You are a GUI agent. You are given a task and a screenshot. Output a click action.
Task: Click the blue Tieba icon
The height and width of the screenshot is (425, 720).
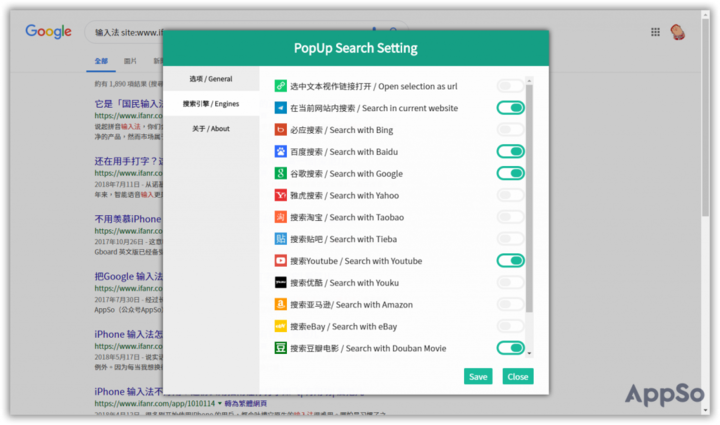click(281, 239)
